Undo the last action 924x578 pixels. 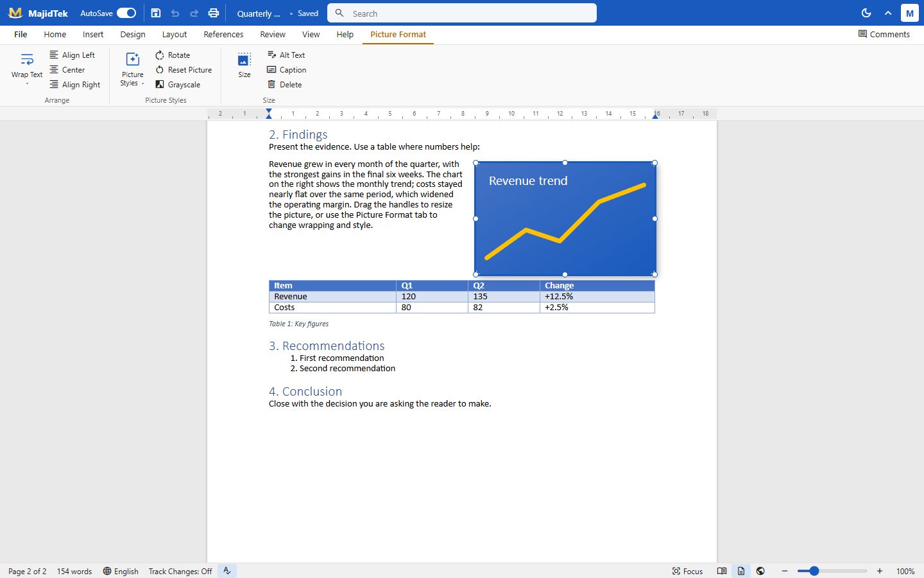tap(175, 13)
